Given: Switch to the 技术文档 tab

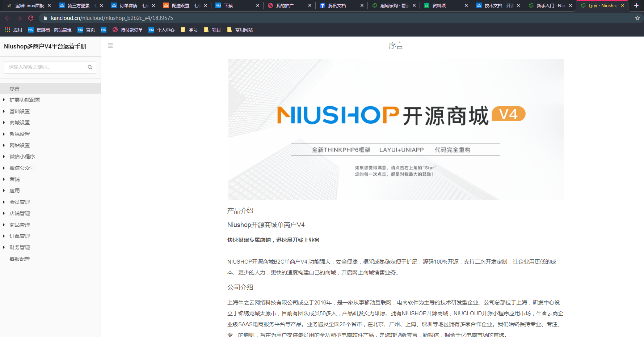Looking at the screenshot, I should (498, 5).
